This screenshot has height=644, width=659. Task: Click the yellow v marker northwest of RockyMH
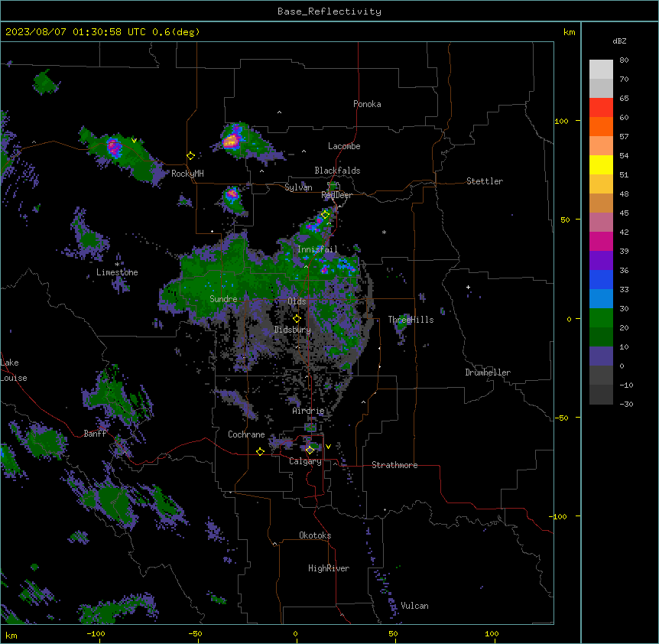point(134,141)
